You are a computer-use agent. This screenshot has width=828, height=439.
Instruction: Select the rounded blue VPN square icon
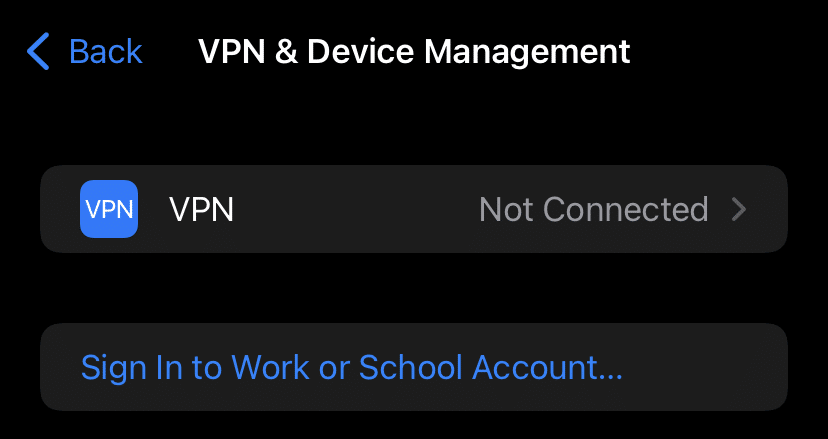(109, 209)
